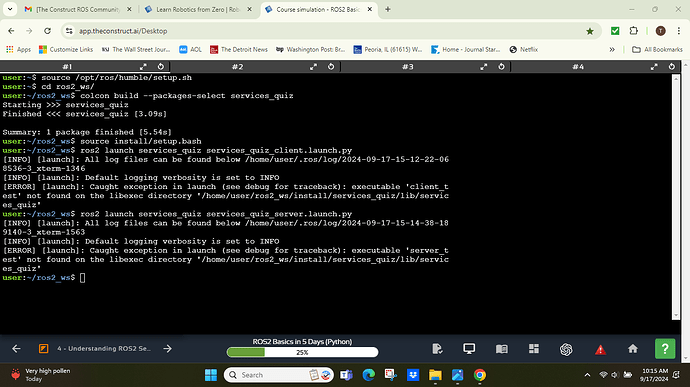Open a new browser tab
This screenshot has width=690, height=387.
click(x=388, y=9)
